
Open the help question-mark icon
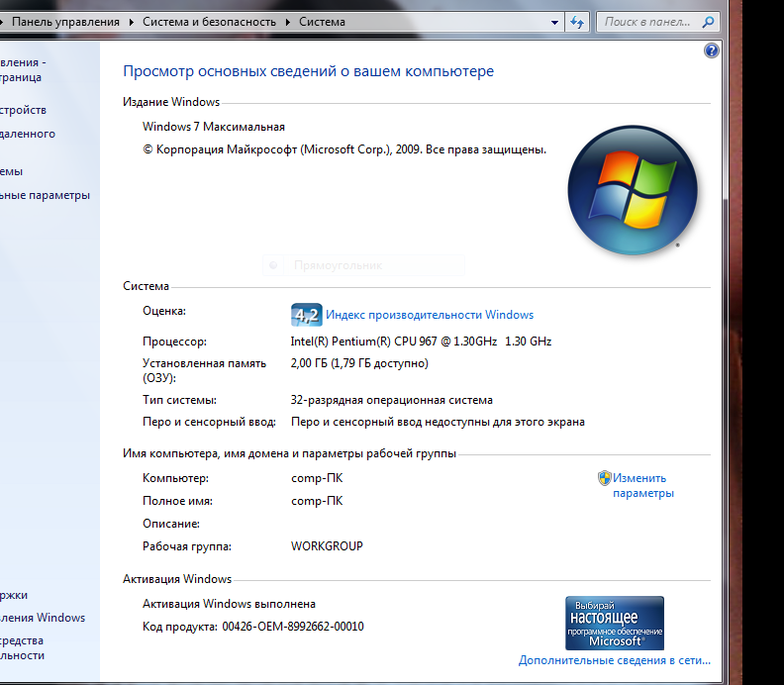pos(711,50)
